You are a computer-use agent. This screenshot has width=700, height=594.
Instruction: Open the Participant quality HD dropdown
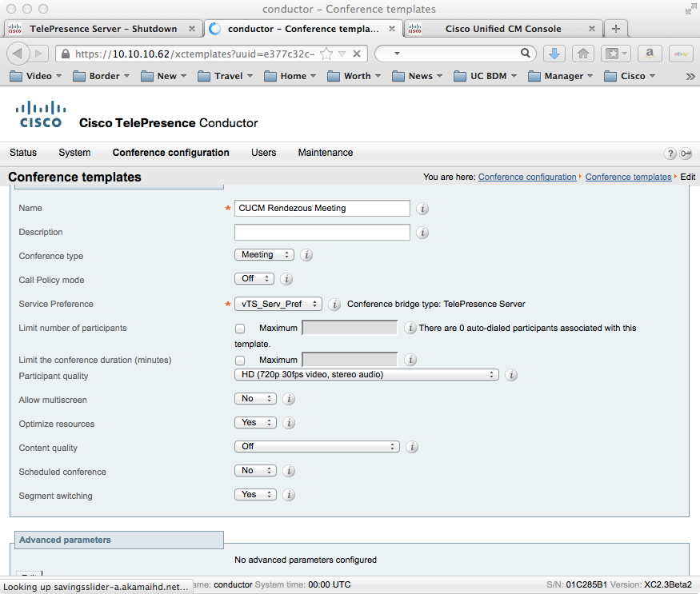[x=366, y=374]
